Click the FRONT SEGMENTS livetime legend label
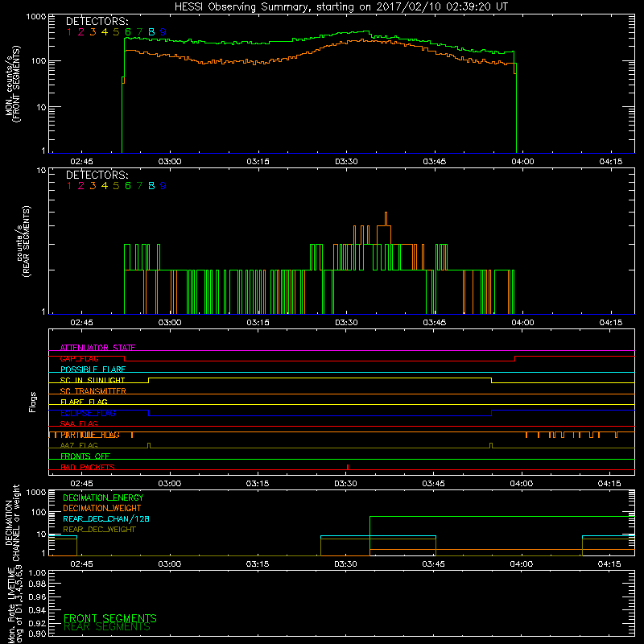This screenshot has width=644, height=644. [110, 618]
